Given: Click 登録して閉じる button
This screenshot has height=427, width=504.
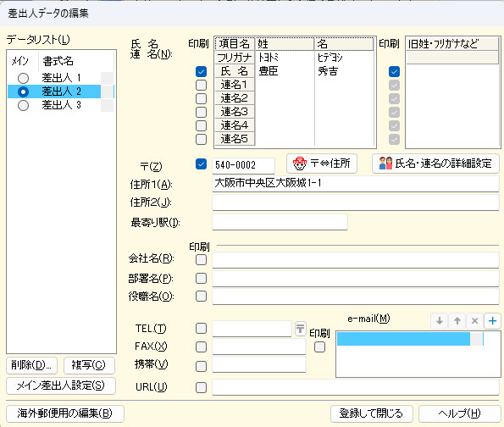Looking at the screenshot, I should point(372,413).
